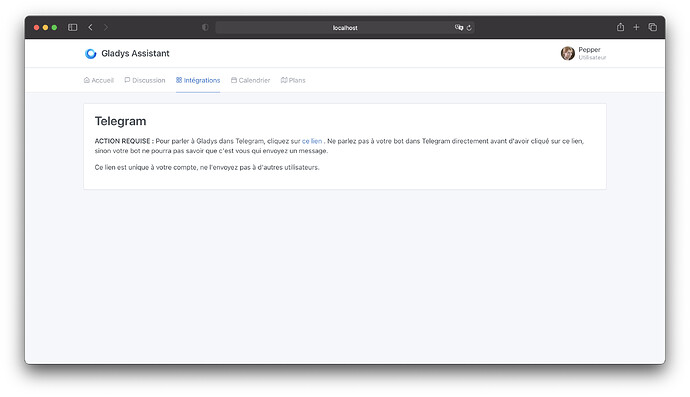Click the 'ce lien' Telegram link
The image size is (690, 397).
point(312,141)
